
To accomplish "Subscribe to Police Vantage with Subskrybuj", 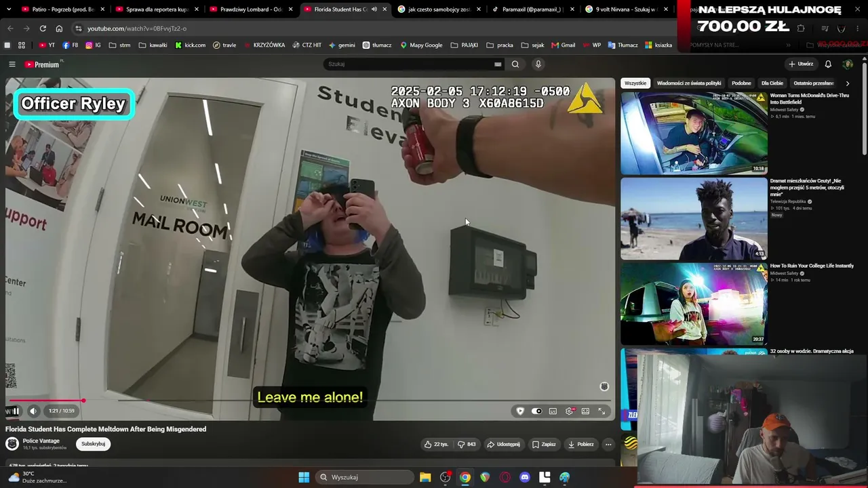I will click(x=93, y=444).
